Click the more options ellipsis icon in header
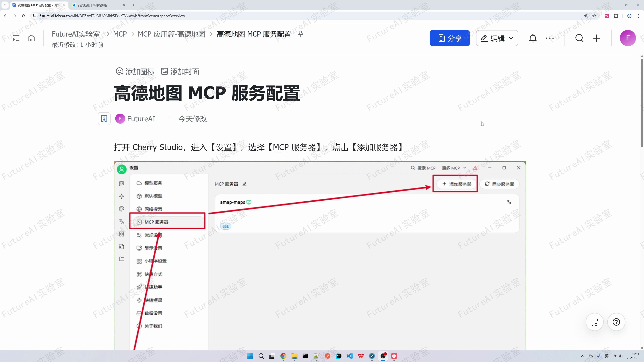 point(550,38)
